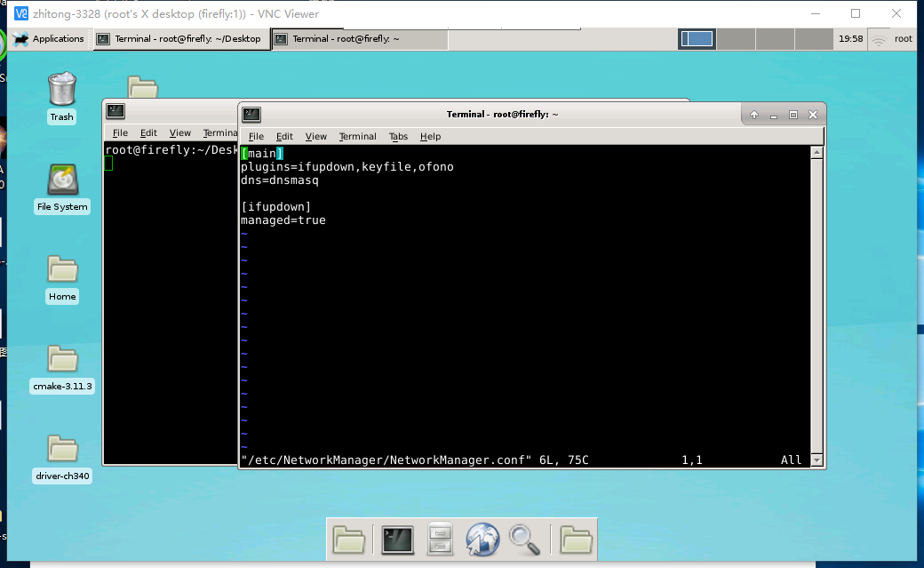The image size is (924, 568).
Task: Open the Terminal menu in the front terminal window
Action: click(357, 137)
